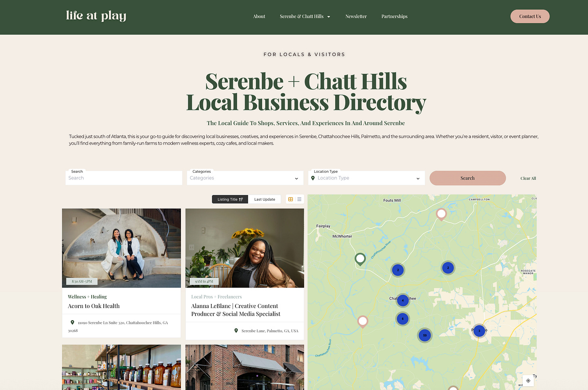Go to the Newsletter page
Viewport: 588px width, 390px height.
(356, 17)
